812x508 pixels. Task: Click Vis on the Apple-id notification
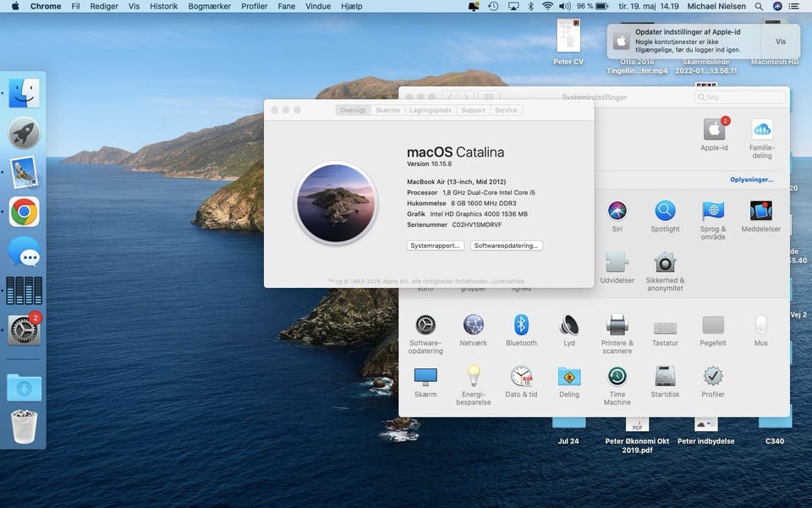coord(781,41)
